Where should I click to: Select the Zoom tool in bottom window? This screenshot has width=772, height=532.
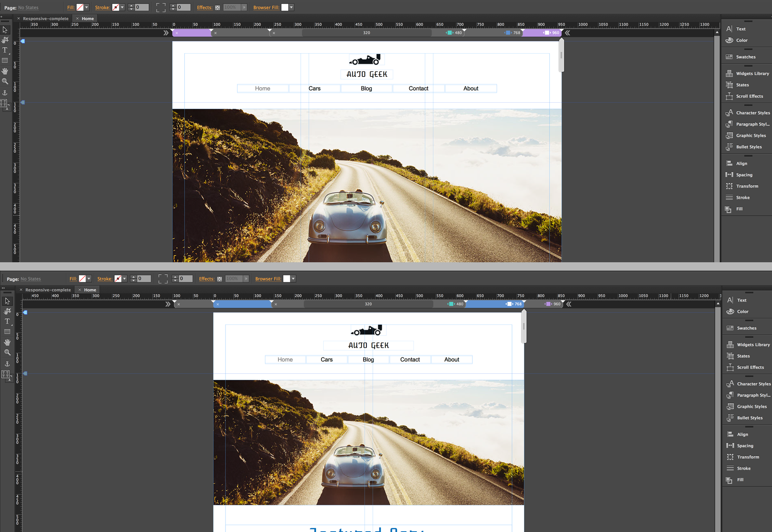(7, 352)
